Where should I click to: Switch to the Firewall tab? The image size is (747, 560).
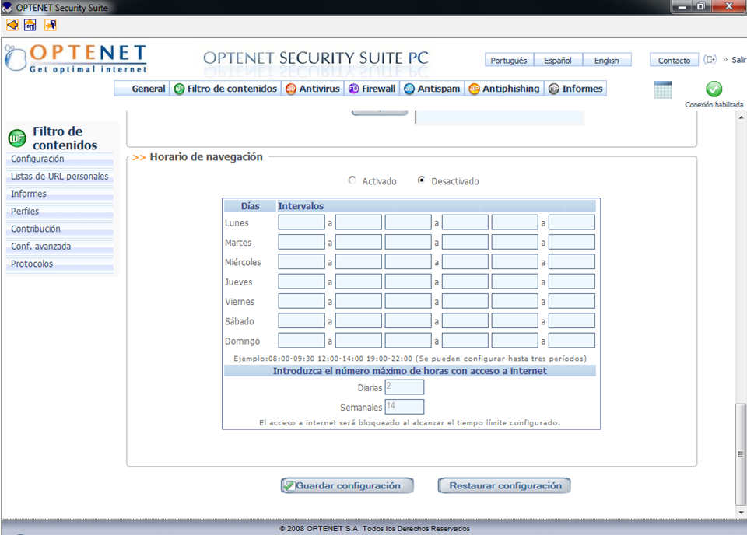(372, 89)
